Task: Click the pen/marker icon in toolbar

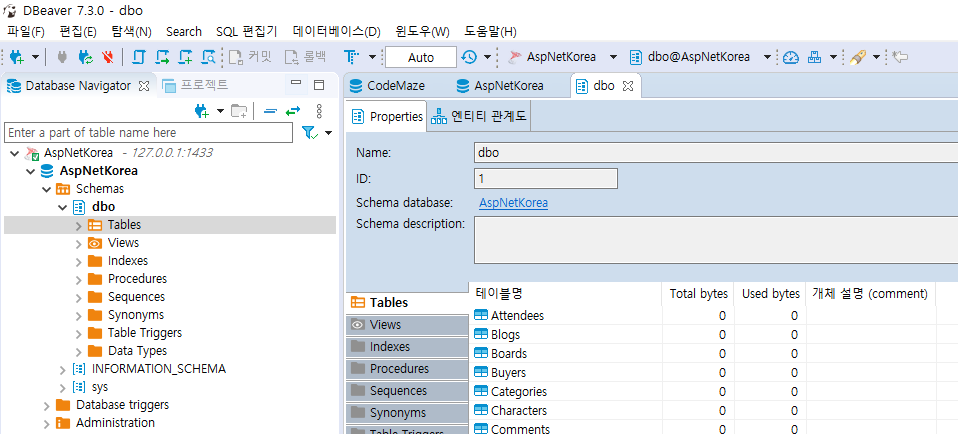Action: [x=858, y=57]
